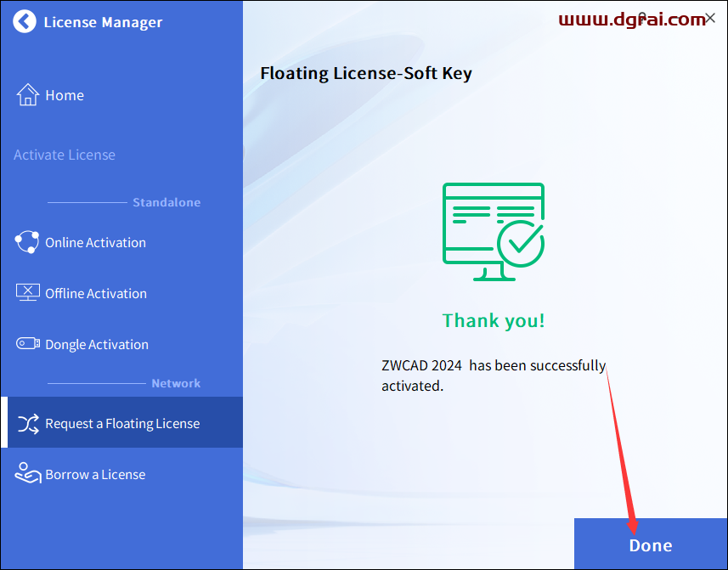Viewport: 728px width, 570px height.
Task: Click the Request a Floating License shuffle icon
Action: (x=28, y=424)
